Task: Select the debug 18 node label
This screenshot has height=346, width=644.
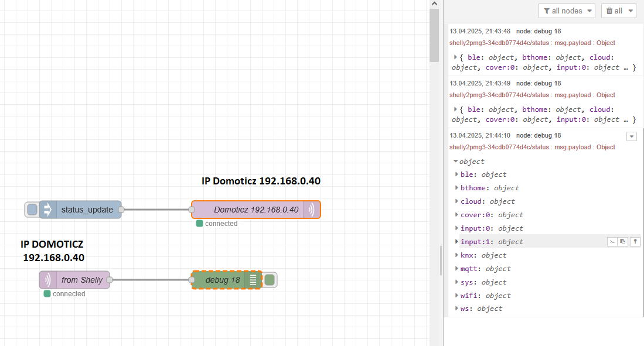Action: [223, 280]
